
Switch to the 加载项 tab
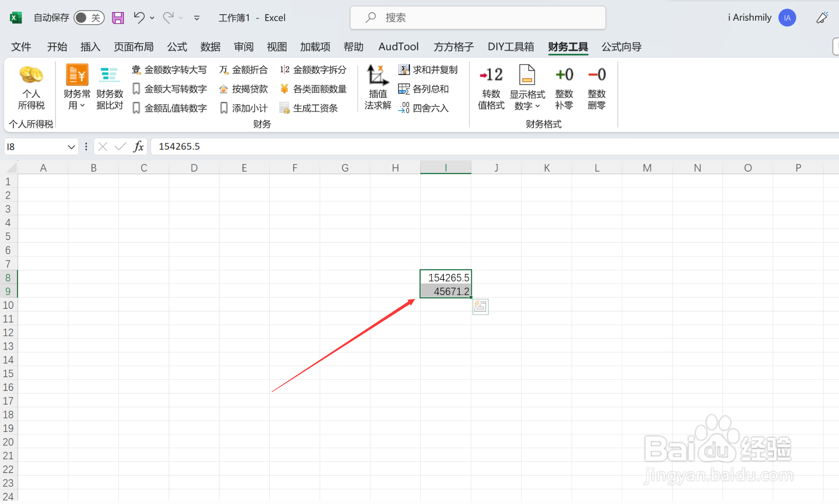pyautogui.click(x=315, y=46)
